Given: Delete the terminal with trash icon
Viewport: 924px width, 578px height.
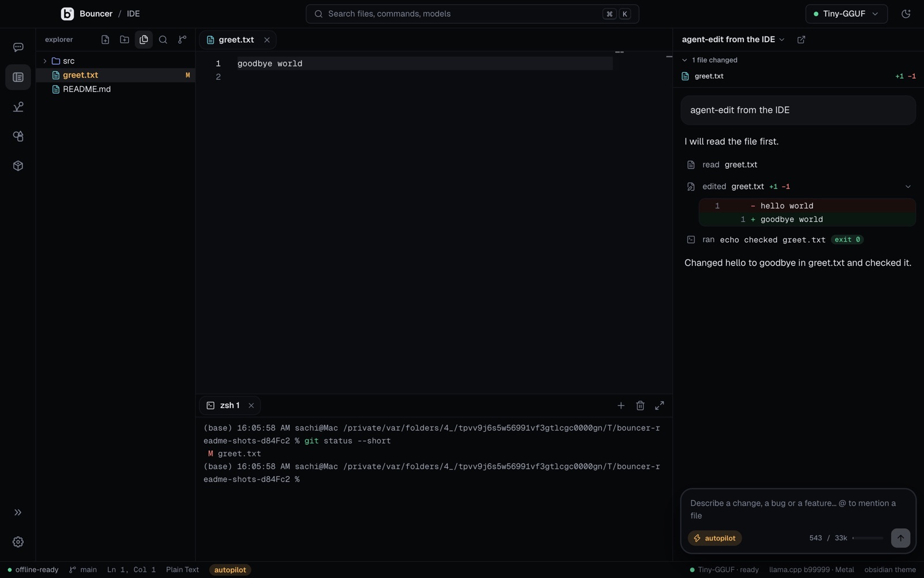Looking at the screenshot, I should [640, 406].
